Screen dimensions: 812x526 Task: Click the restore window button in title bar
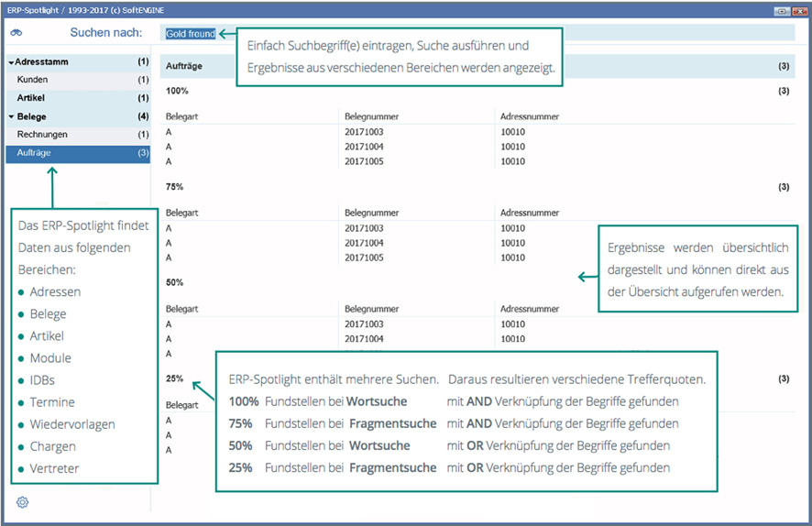pyautogui.click(x=781, y=11)
